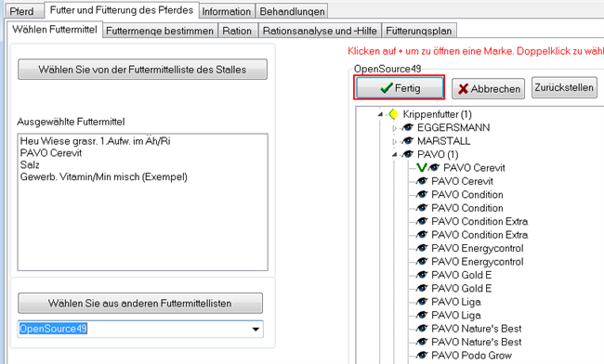Click Wählen Sie von der Futtermittelliste des Stalles
The image size is (604, 364).
(x=142, y=70)
